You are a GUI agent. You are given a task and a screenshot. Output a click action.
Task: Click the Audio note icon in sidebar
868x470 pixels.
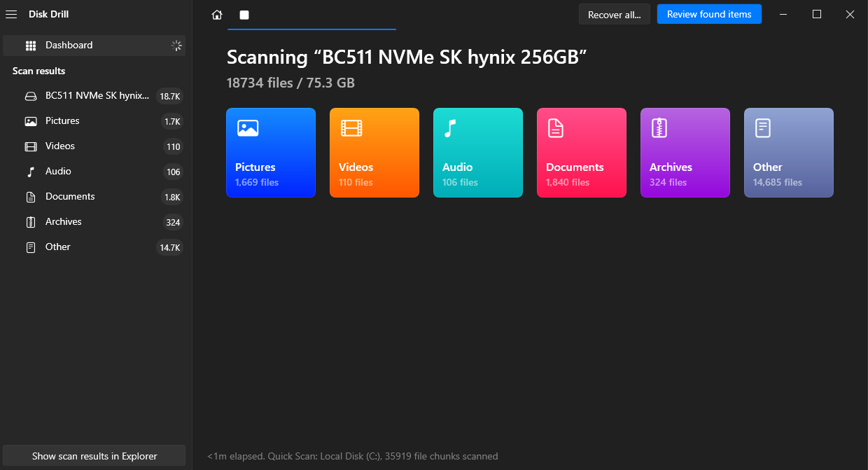[x=31, y=172]
